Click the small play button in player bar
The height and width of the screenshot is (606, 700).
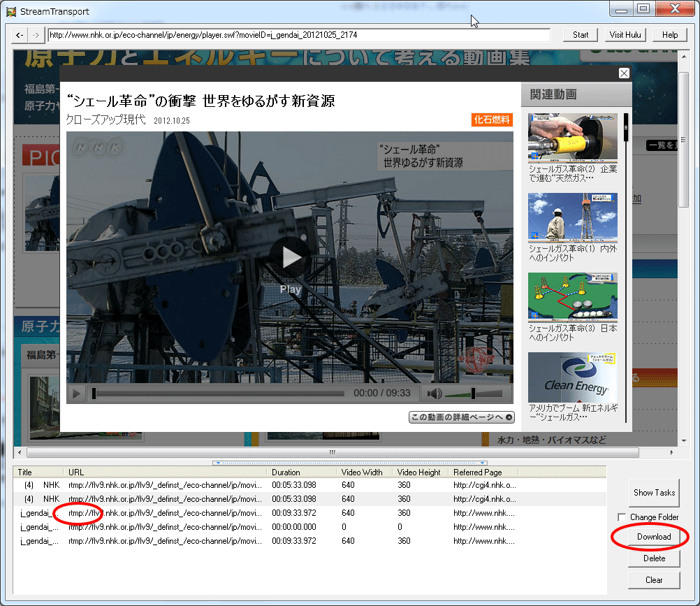tap(77, 394)
